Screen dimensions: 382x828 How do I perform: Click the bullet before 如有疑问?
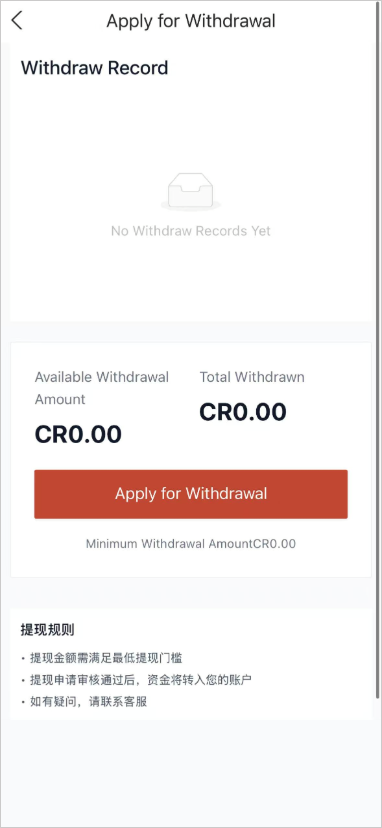(x=23, y=702)
